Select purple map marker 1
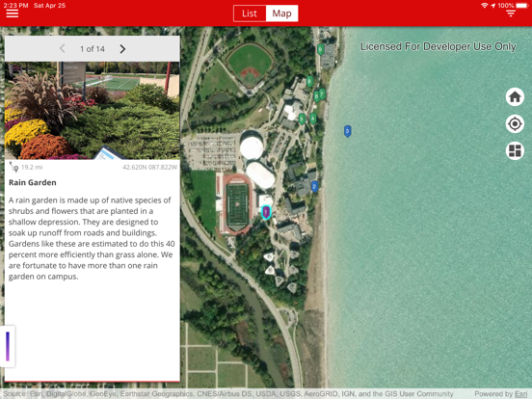532x399 pixels. (x=266, y=212)
